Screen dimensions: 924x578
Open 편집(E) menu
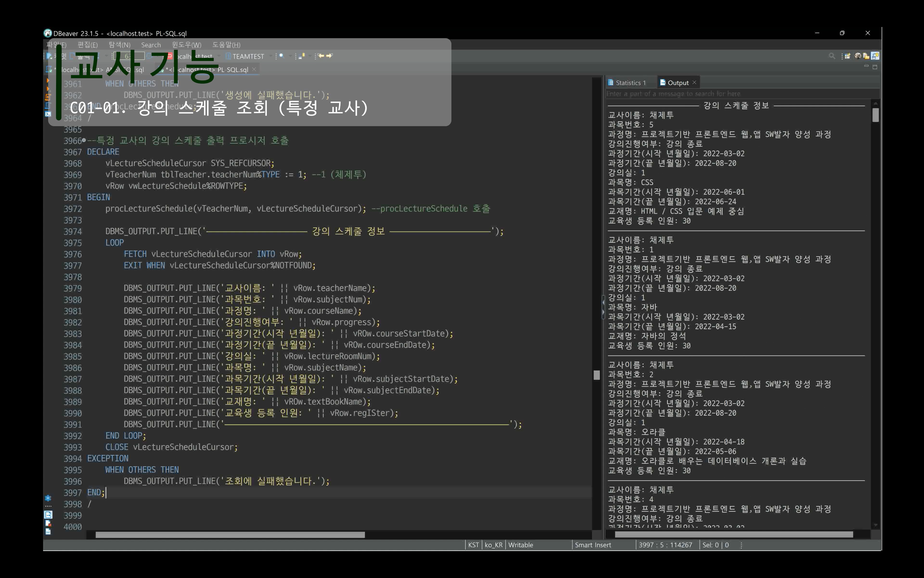click(87, 45)
